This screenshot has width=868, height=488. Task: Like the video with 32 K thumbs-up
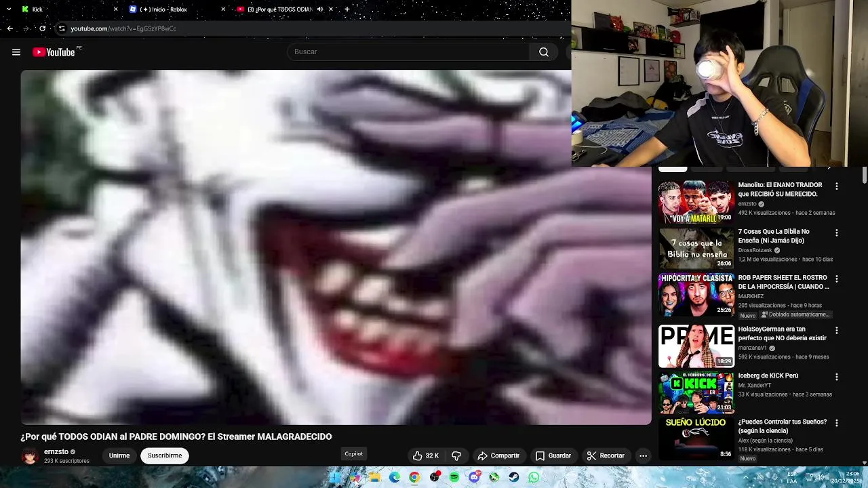(426, 455)
